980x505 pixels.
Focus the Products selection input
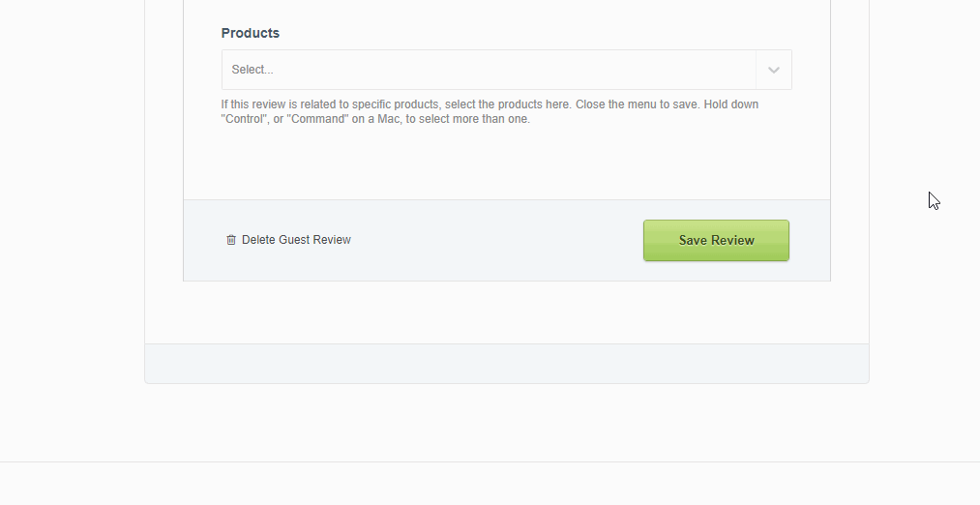tap(489, 70)
